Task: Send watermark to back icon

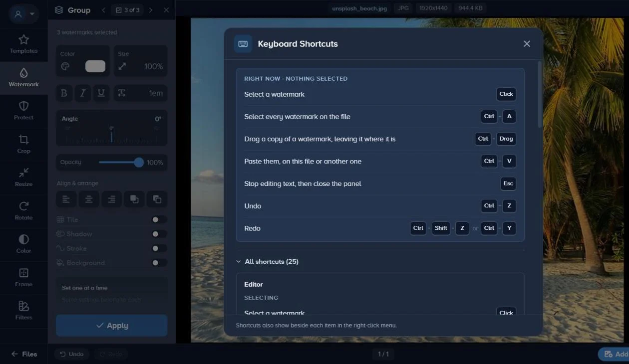Action: (x=157, y=199)
